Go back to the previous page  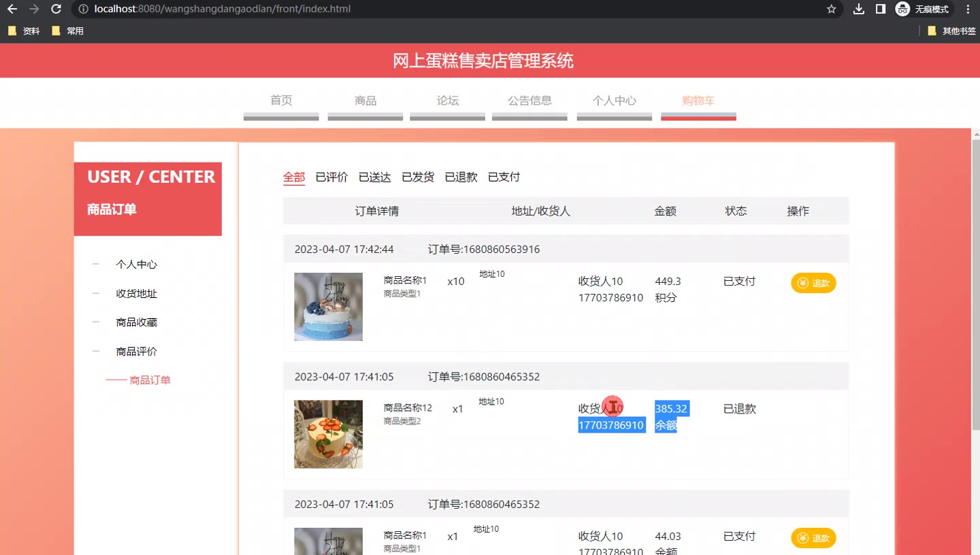coord(12,10)
